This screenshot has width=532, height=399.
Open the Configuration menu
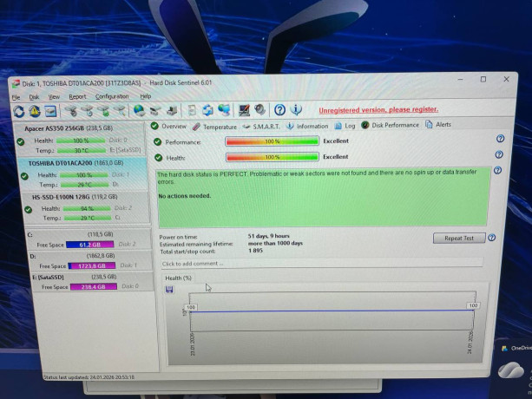click(x=112, y=96)
